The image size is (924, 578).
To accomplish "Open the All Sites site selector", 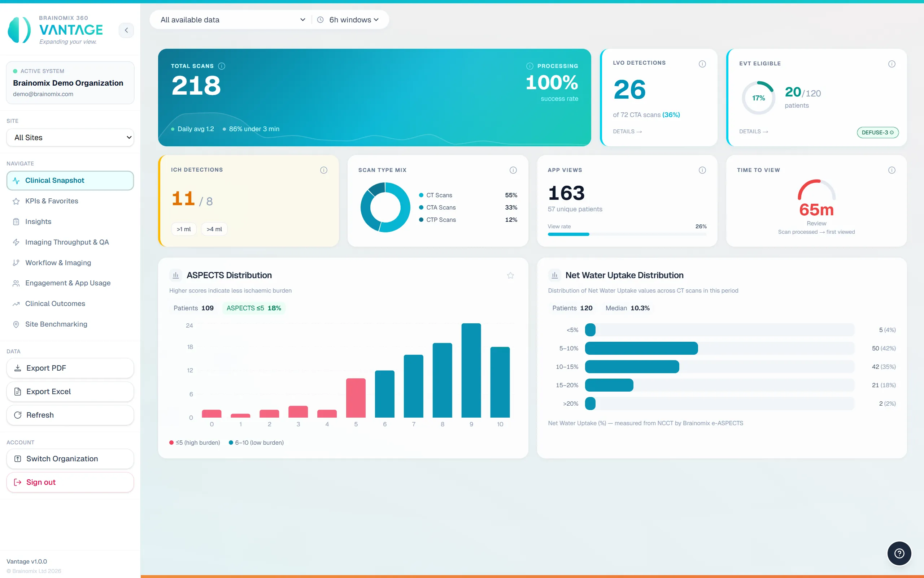I will [x=70, y=137].
